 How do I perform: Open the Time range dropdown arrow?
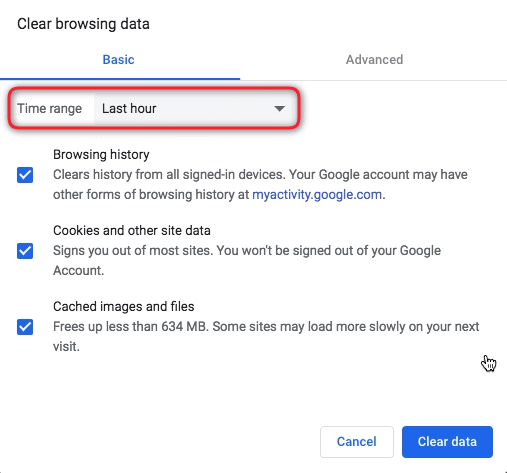279,109
